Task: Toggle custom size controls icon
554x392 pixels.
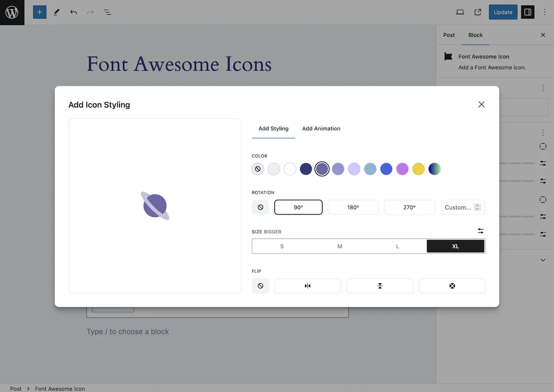Action: pos(481,231)
